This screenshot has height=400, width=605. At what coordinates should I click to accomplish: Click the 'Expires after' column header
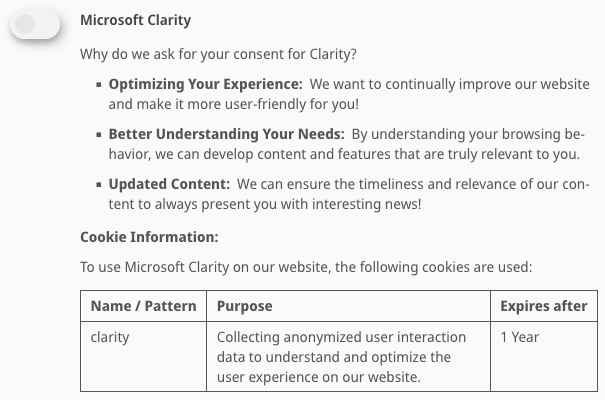pos(543,306)
